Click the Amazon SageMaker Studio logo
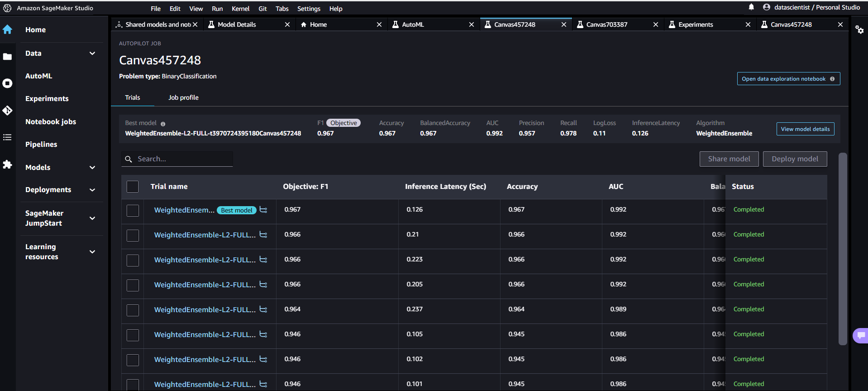This screenshot has height=391, width=868. click(x=7, y=8)
